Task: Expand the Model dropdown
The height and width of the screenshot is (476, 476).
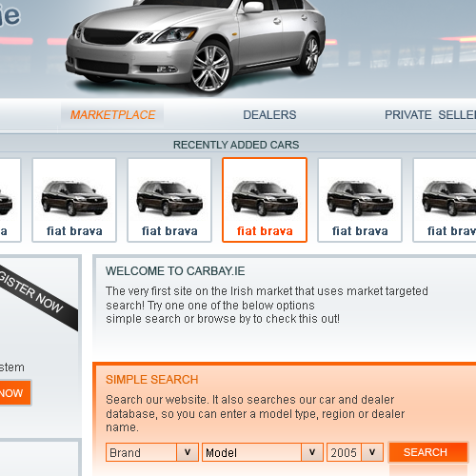Action: coord(263,452)
